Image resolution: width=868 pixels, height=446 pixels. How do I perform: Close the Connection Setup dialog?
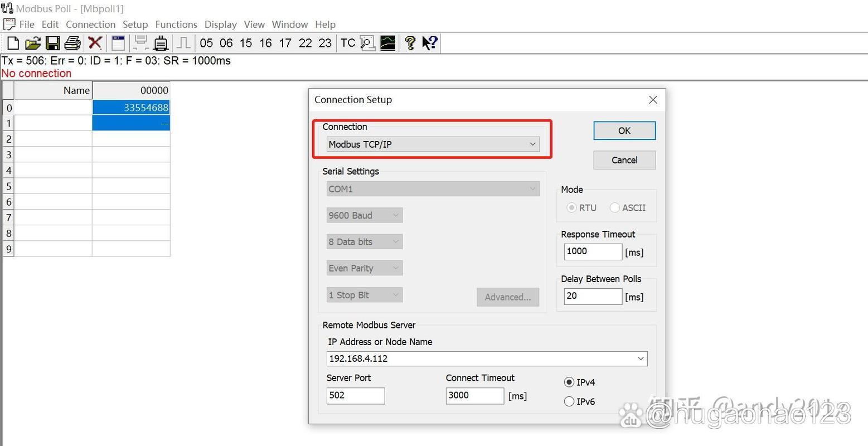[x=653, y=100]
